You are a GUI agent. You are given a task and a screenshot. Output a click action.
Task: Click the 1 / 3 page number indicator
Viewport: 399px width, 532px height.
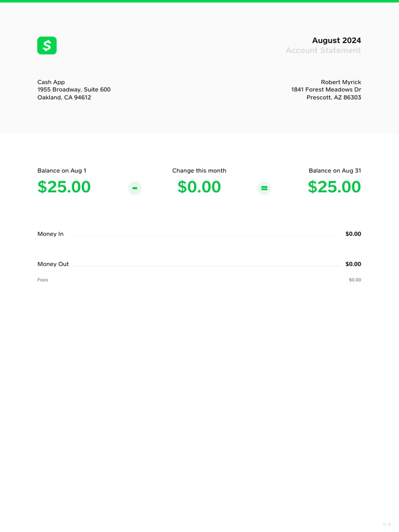(387, 524)
